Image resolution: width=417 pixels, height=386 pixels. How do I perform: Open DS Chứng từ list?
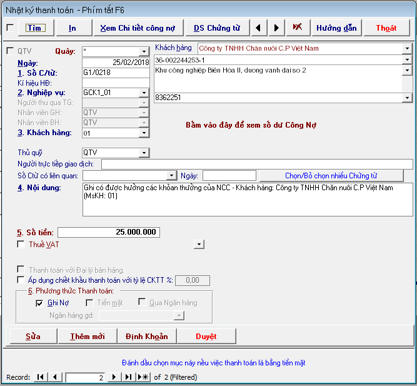click(217, 28)
